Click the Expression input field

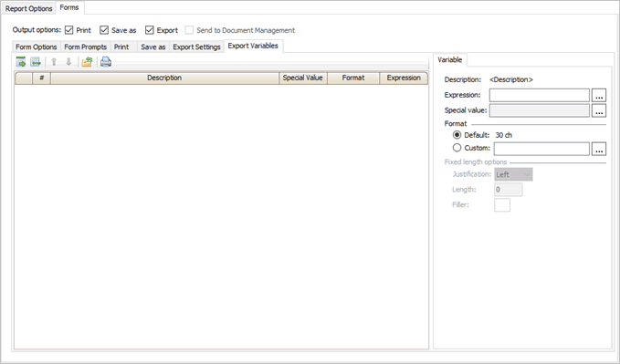click(540, 95)
